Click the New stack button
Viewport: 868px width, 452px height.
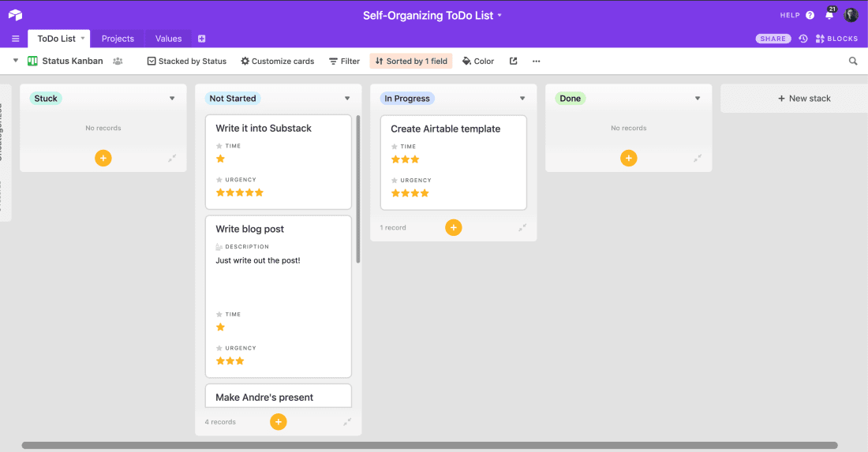pyautogui.click(x=804, y=99)
